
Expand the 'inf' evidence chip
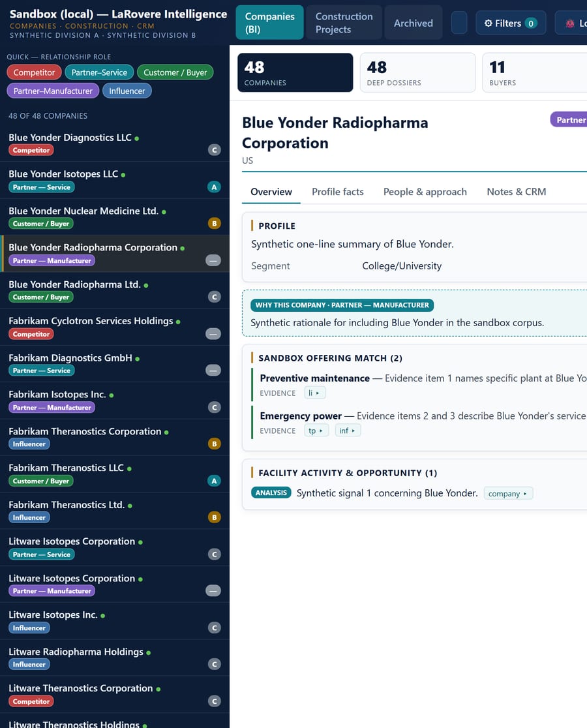348,431
